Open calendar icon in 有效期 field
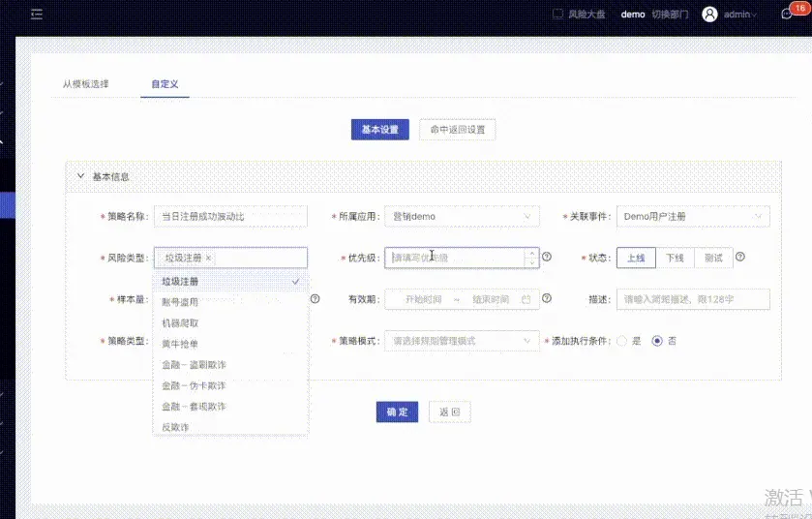The width and height of the screenshot is (812, 519). pyautogui.click(x=526, y=299)
